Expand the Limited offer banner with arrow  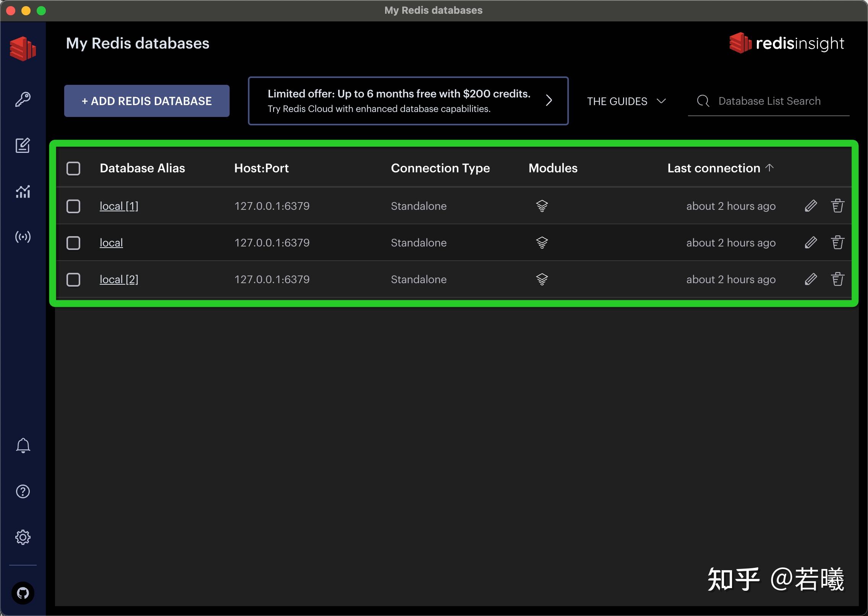549,101
